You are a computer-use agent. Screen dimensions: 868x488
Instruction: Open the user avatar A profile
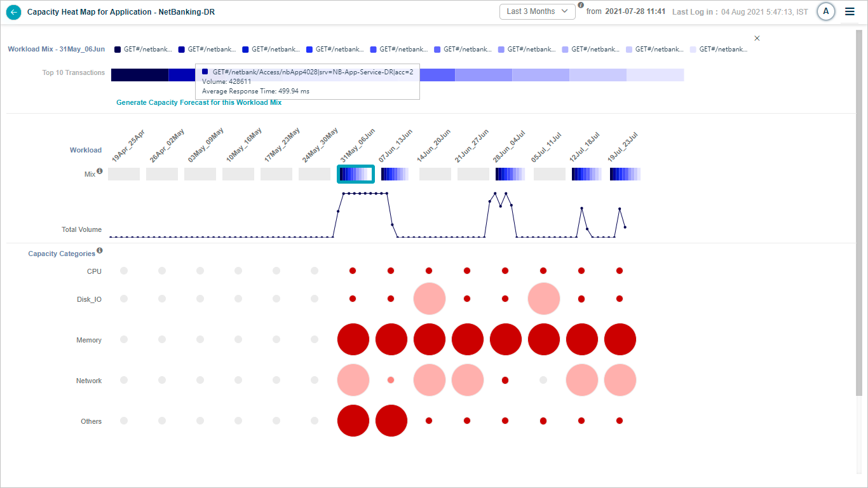point(825,11)
